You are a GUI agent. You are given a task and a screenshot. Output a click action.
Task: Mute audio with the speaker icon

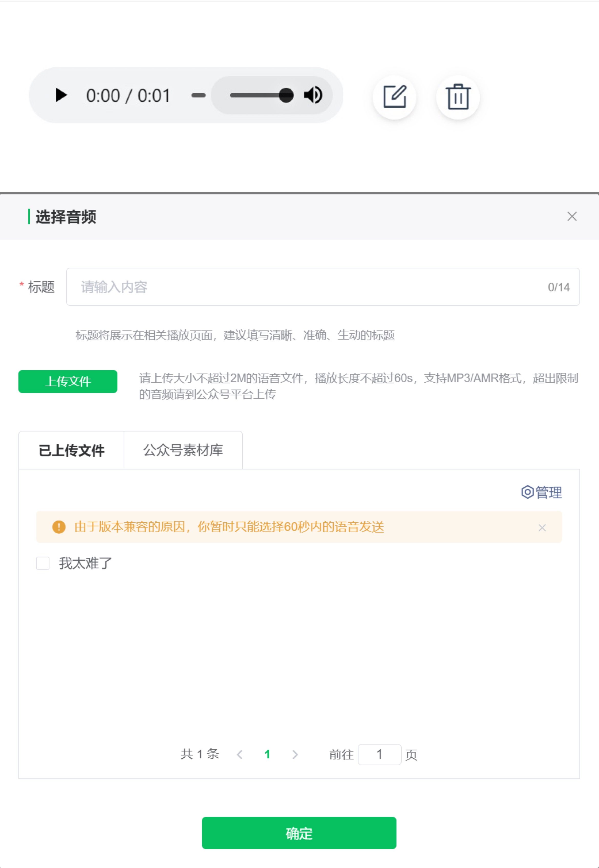(313, 95)
